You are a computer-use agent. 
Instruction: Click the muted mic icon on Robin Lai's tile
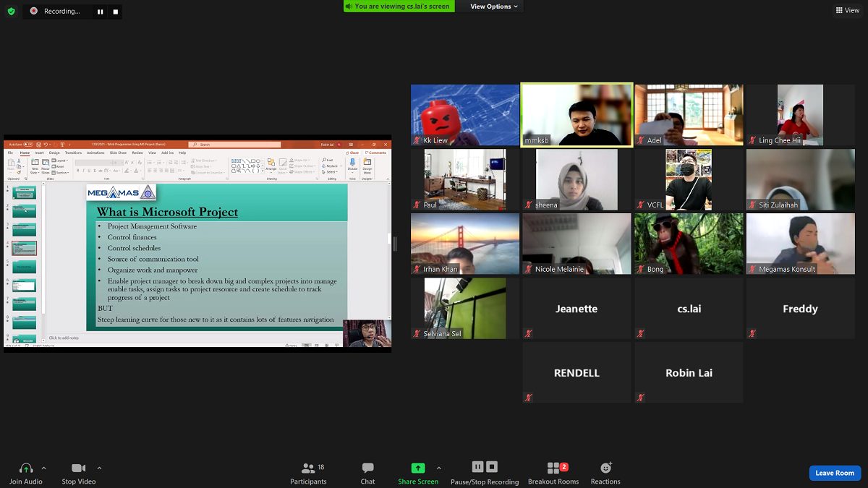[641, 398]
